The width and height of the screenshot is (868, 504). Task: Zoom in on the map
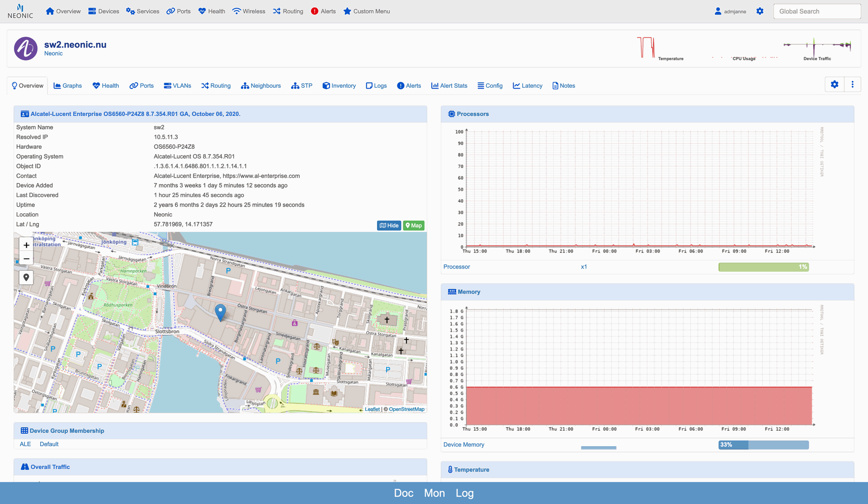[x=26, y=245]
